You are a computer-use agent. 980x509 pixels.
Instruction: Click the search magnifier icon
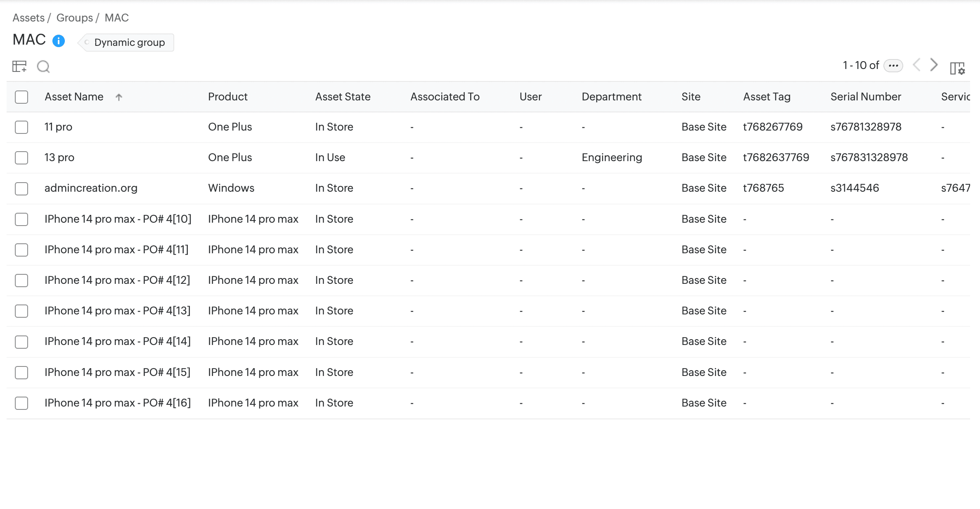click(43, 66)
